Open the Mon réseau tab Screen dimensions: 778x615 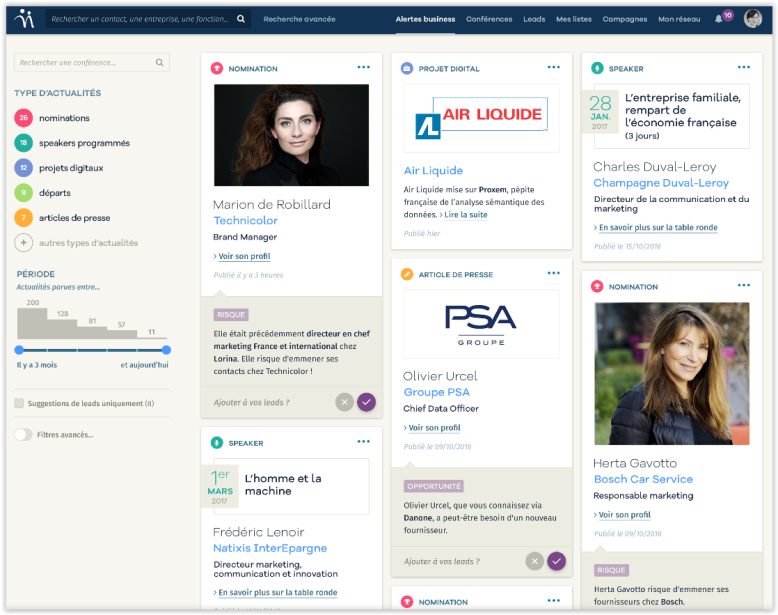[x=679, y=19]
